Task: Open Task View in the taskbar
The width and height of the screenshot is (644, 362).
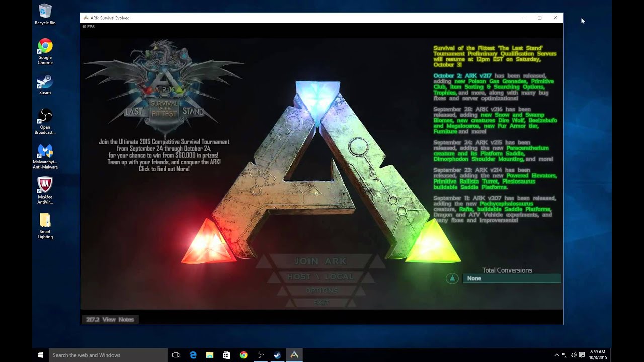Action: pyautogui.click(x=176, y=355)
